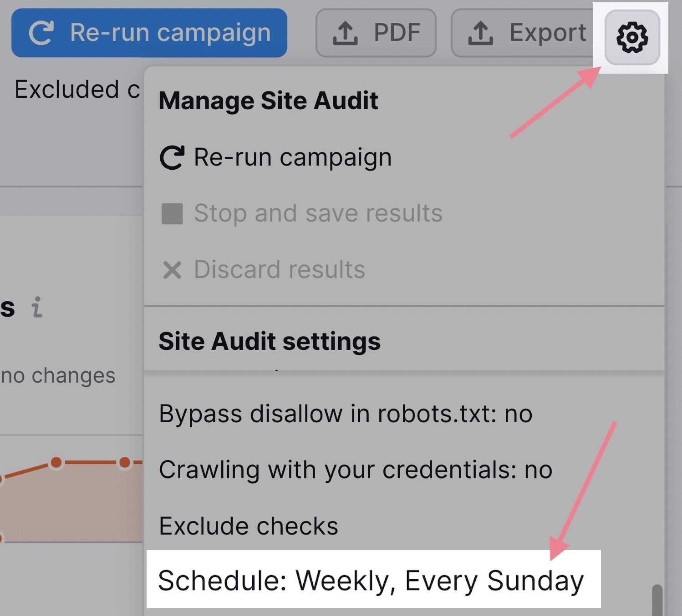Screen dimensions: 682x616
Task: Select the PDF export icon
Action: coord(346,33)
